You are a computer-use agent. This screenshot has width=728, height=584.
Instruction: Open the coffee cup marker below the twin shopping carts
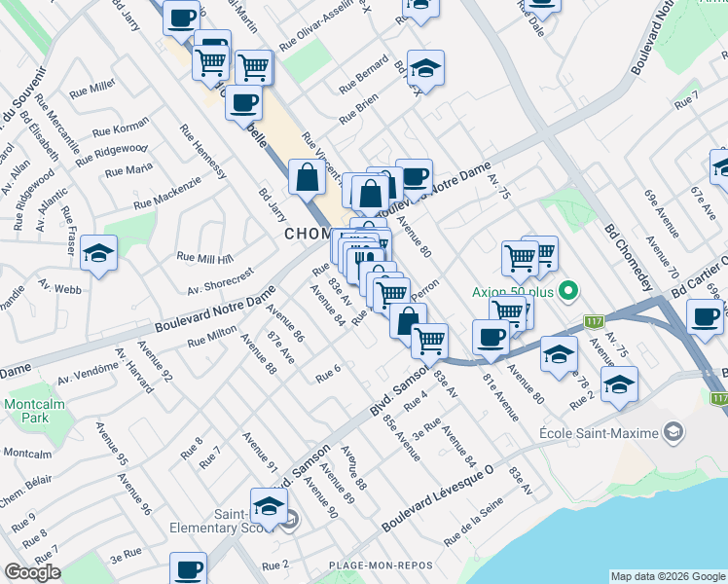(x=243, y=104)
